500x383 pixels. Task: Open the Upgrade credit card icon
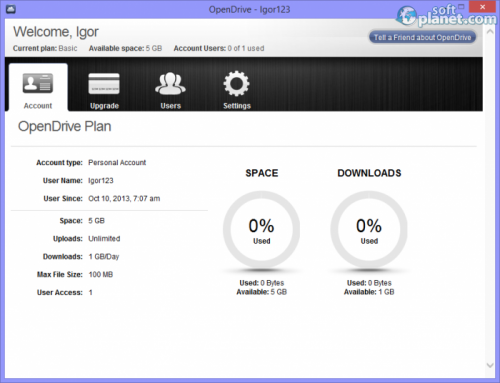104,83
